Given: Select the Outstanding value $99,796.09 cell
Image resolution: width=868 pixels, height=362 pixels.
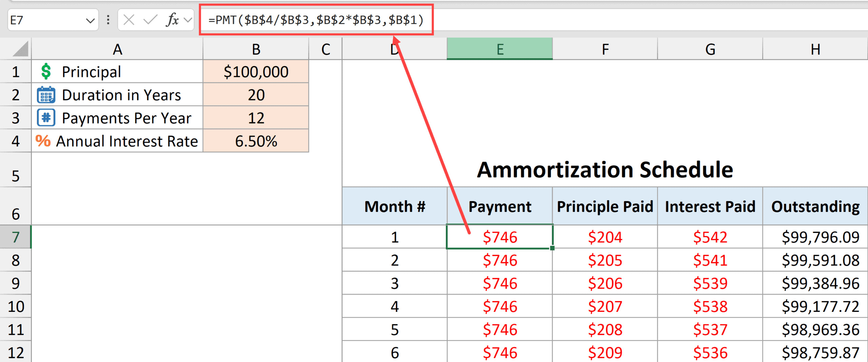Looking at the screenshot, I should [815, 237].
